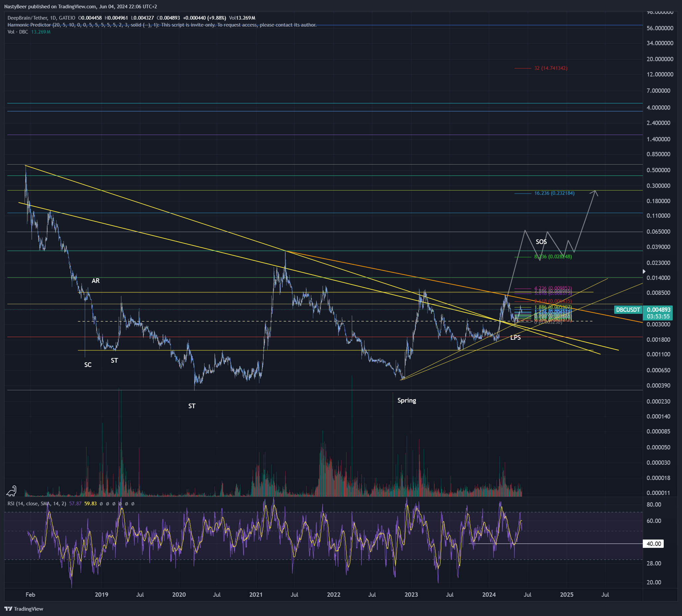Click the 20.00 RSI scale label
The height and width of the screenshot is (616, 682).
point(654,582)
